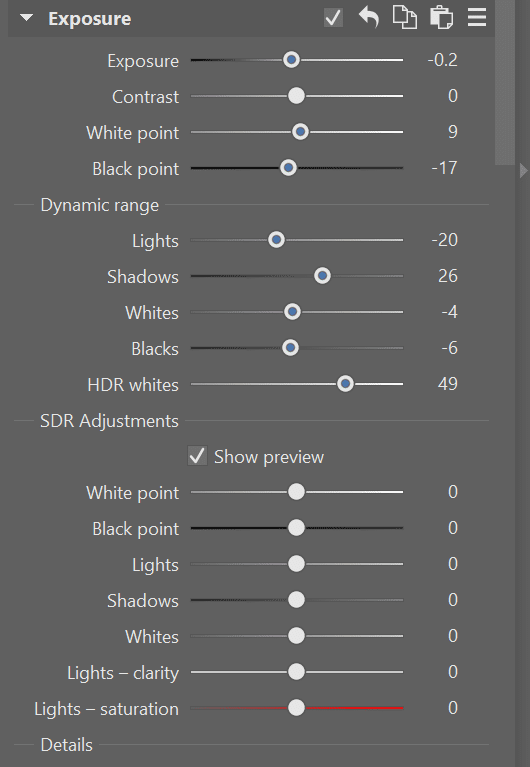Click the HDR whites slider handle
530x767 pixels.
click(346, 384)
